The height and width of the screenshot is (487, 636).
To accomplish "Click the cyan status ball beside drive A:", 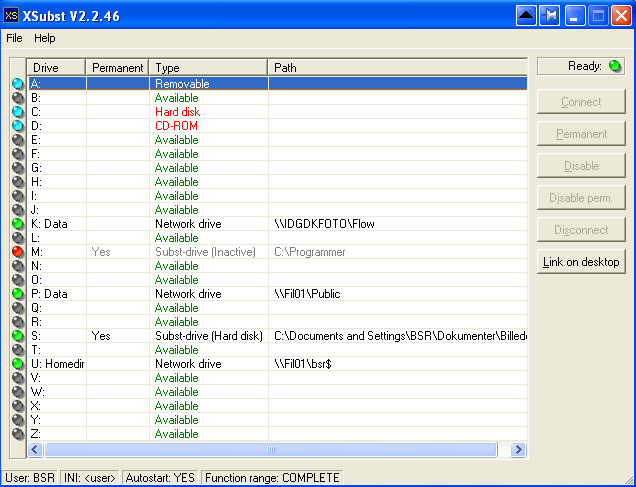I will pos(18,84).
